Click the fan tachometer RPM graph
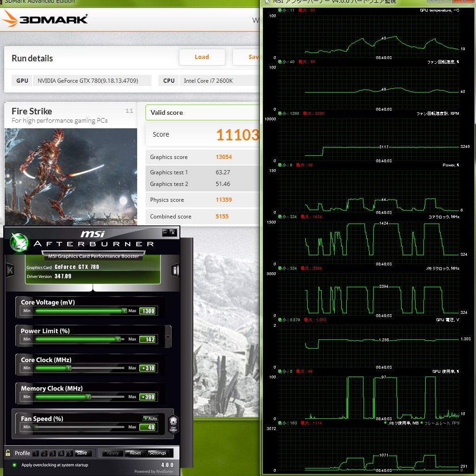Image resolution: width=476 pixels, height=476 pixels. pyautogui.click(x=368, y=140)
